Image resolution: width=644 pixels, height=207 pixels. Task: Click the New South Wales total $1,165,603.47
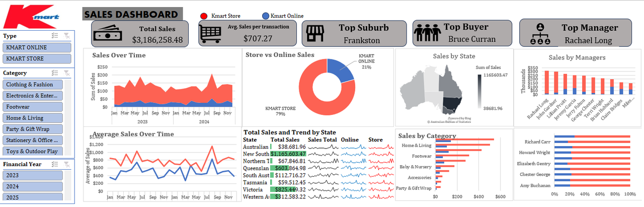tap(288, 154)
